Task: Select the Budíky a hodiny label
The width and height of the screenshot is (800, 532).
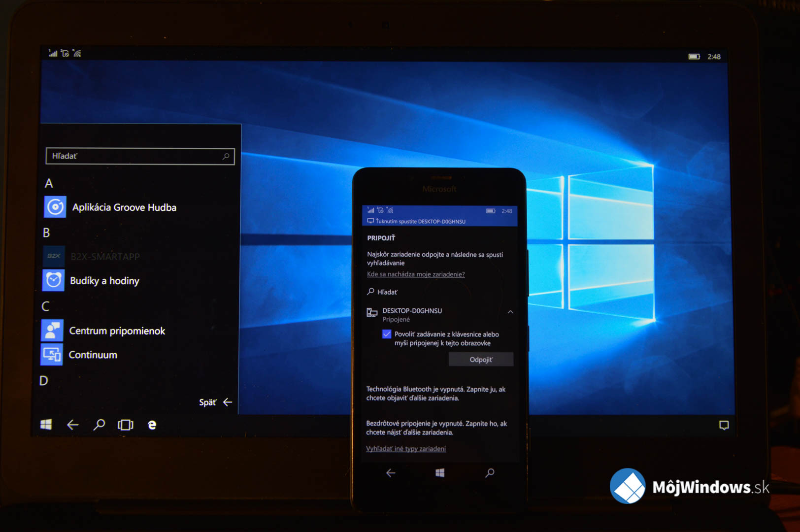Action: 104,281
